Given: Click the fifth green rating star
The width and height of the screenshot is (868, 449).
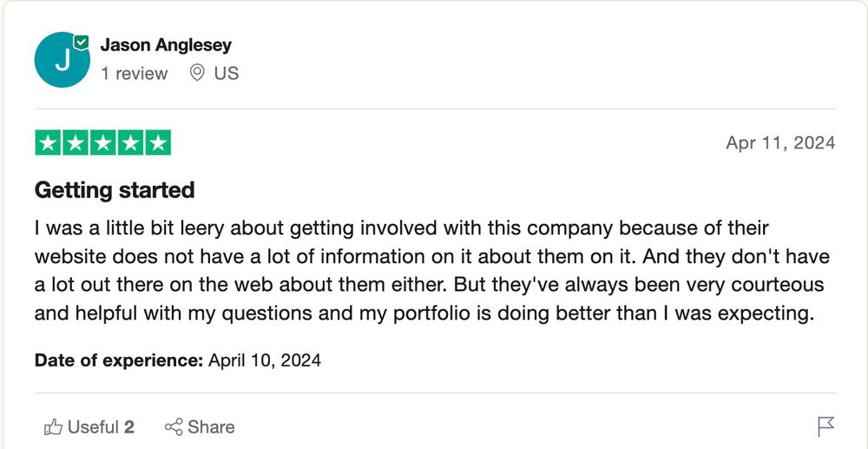Looking at the screenshot, I should point(157,143).
